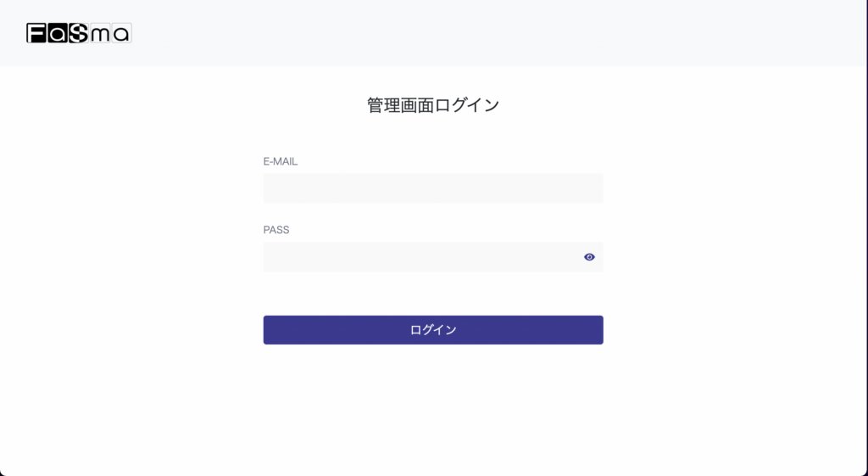Select the FaSma brand image
Viewport: 868px width, 476px height.
click(x=79, y=33)
